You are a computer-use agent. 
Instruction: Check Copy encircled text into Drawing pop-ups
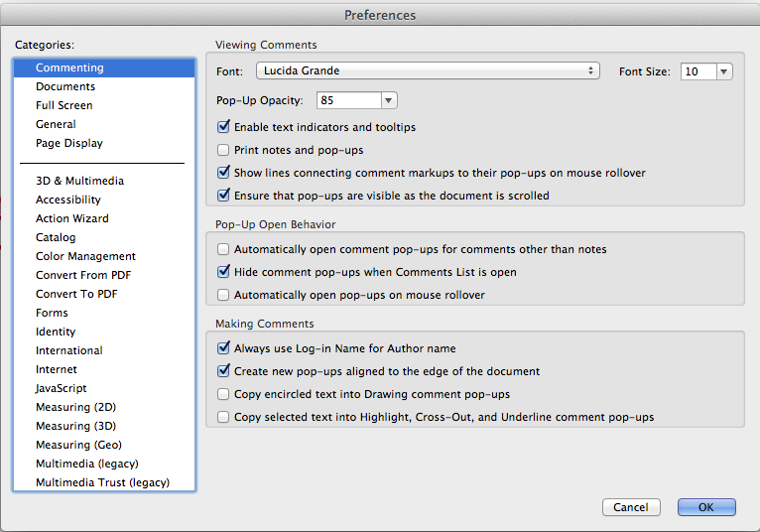point(223,394)
